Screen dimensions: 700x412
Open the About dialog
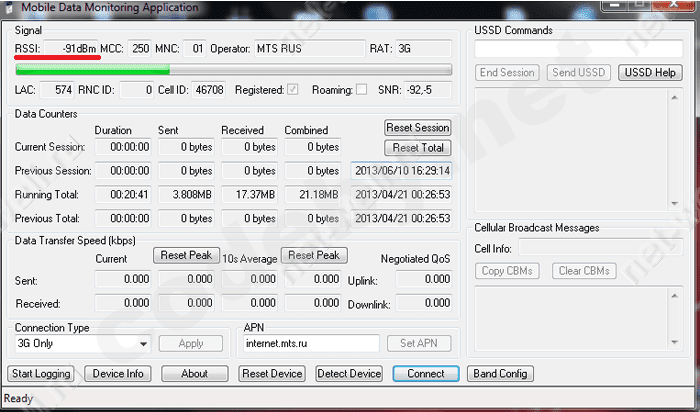[x=195, y=374]
